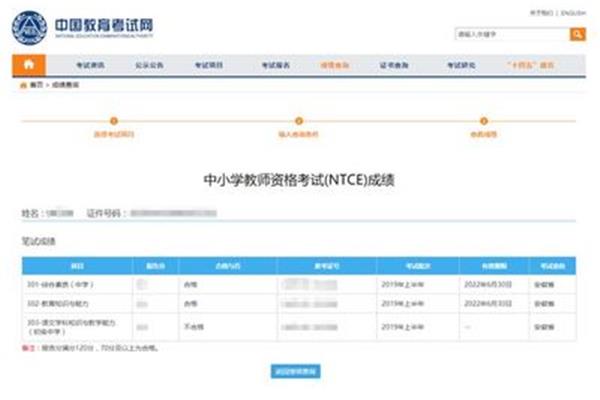Screen dimensions: 600x400
Task: Open the 考试报名 navigation item
Action: coord(276,65)
